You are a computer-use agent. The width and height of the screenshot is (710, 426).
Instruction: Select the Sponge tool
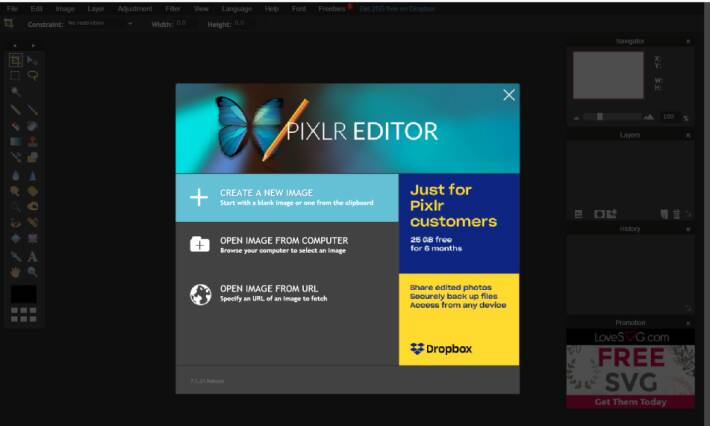(x=32, y=191)
